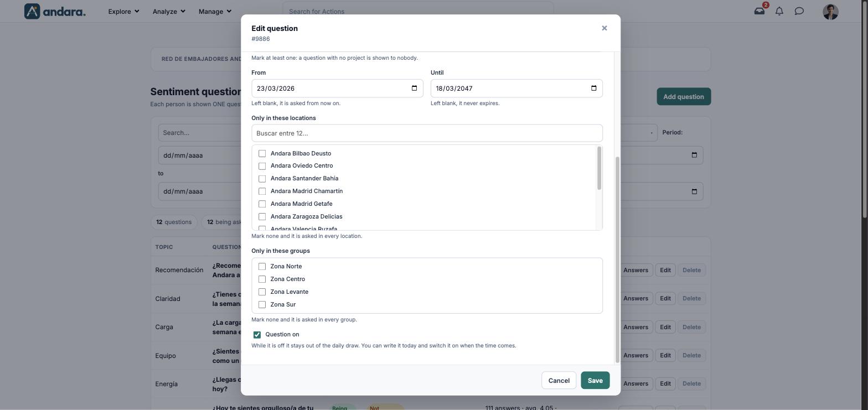Screen dimensions: 868x410
Task: Edit the Claridad question row
Action: (665, 298)
